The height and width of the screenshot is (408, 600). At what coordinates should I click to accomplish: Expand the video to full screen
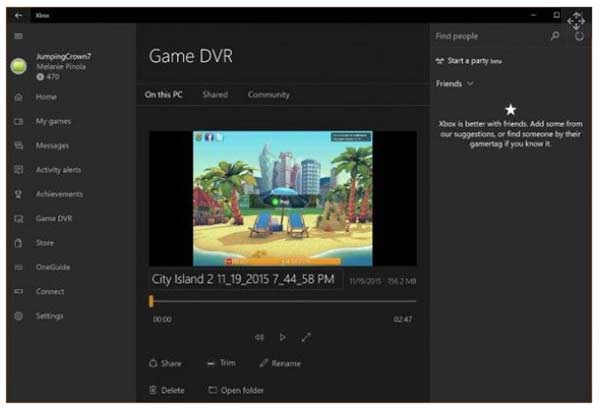(306, 338)
